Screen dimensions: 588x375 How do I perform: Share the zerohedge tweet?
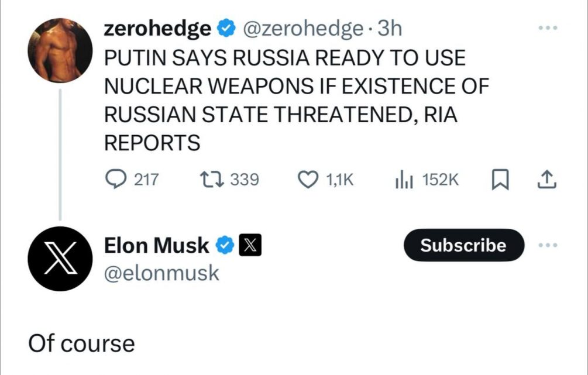[x=546, y=180]
